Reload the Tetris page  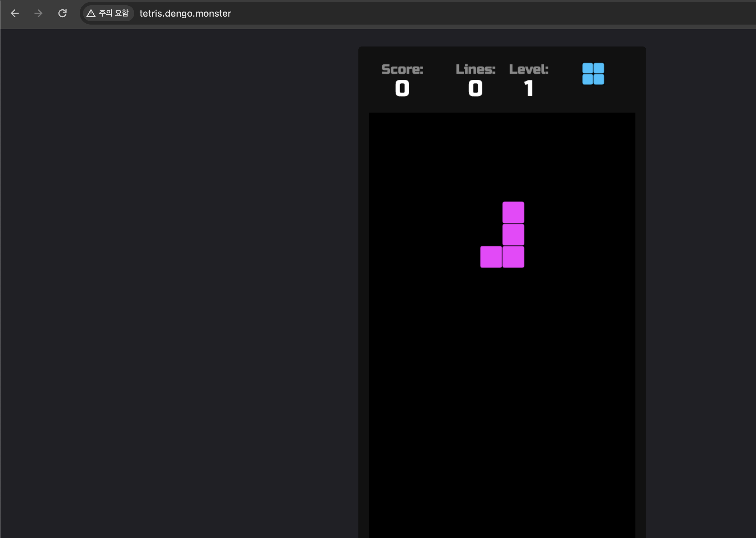click(x=62, y=13)
